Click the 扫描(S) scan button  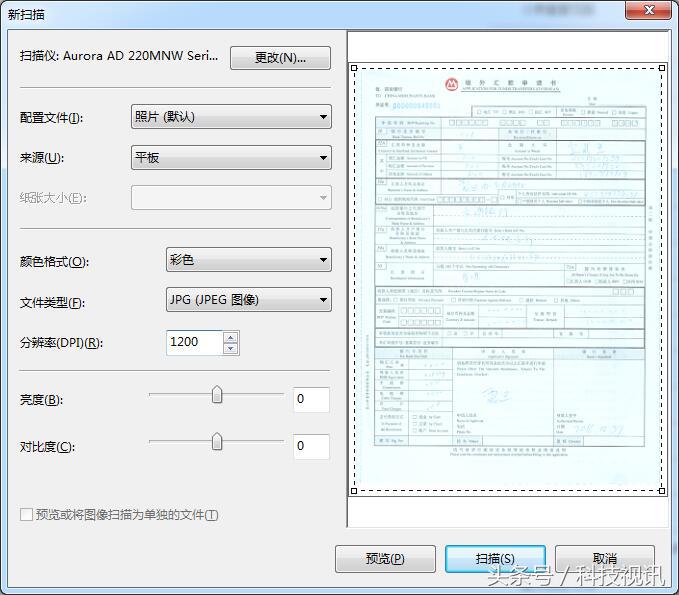click(495, 559)
